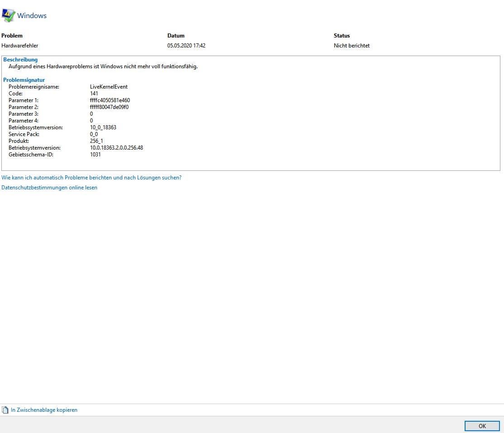Open 'Datenschutzbestimmungen online lesen' link
Viewport: 504px width, 433px height.
(49, 188)
